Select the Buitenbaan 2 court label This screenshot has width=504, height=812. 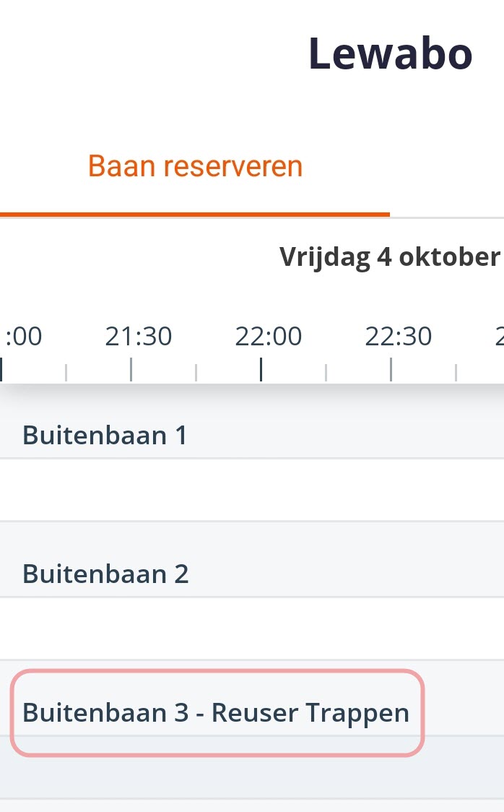(106, 574)
